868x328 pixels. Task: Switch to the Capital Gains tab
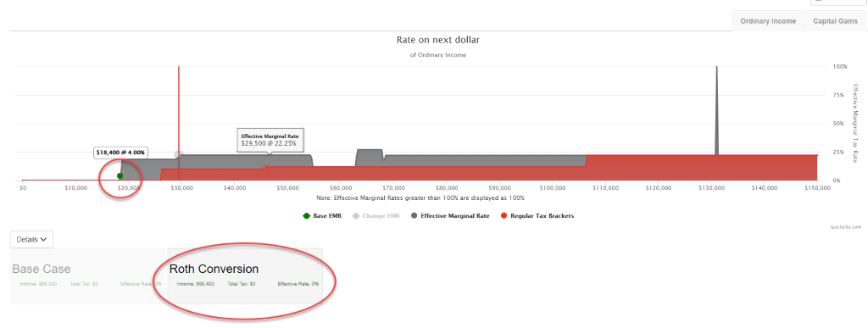tap(835, 21)
